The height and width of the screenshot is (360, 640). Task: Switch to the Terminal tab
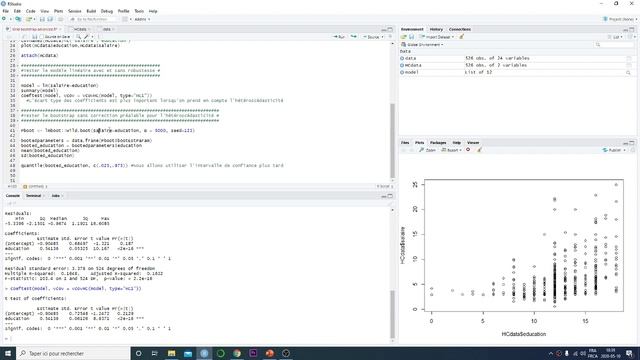pyautogui.click(x=33, y=196)
